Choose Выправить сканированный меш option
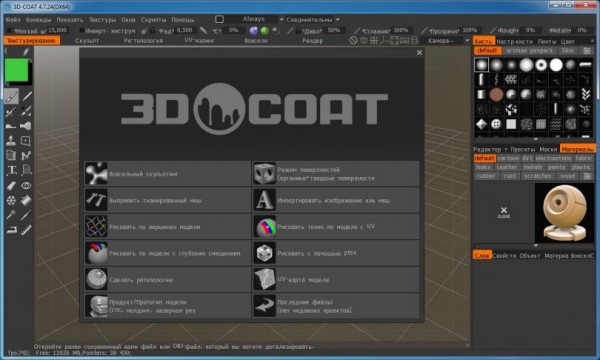600x360 pixels. point(167,200)
